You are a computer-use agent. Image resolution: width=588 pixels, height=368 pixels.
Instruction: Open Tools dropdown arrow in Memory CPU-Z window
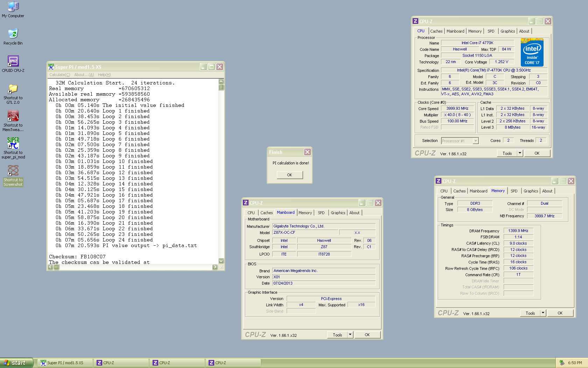tap(543, 313)
